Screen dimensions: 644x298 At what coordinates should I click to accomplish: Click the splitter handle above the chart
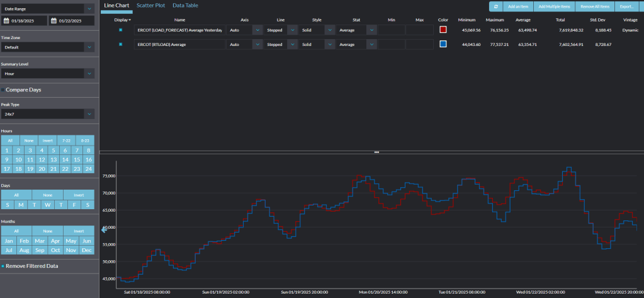[x=376, y=152]
